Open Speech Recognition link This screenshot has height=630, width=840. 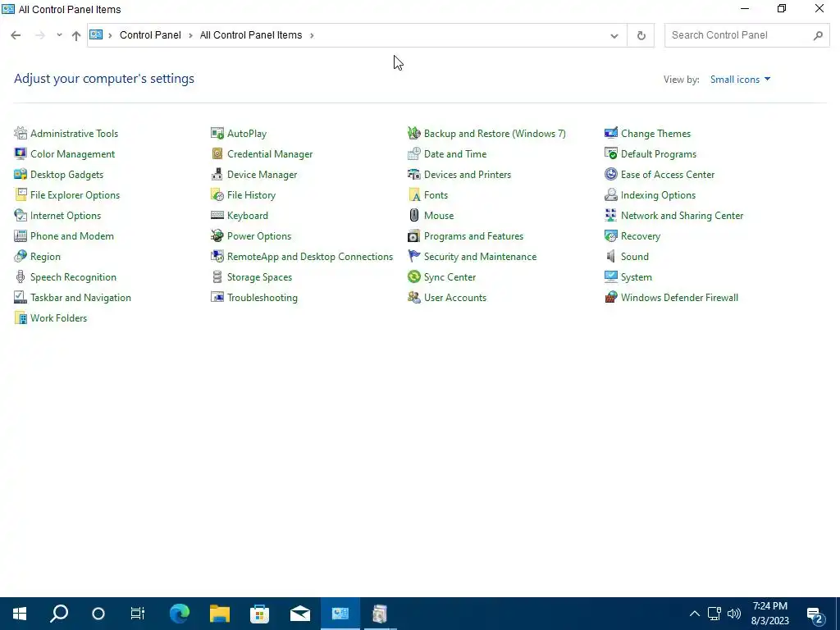[73, 277]
